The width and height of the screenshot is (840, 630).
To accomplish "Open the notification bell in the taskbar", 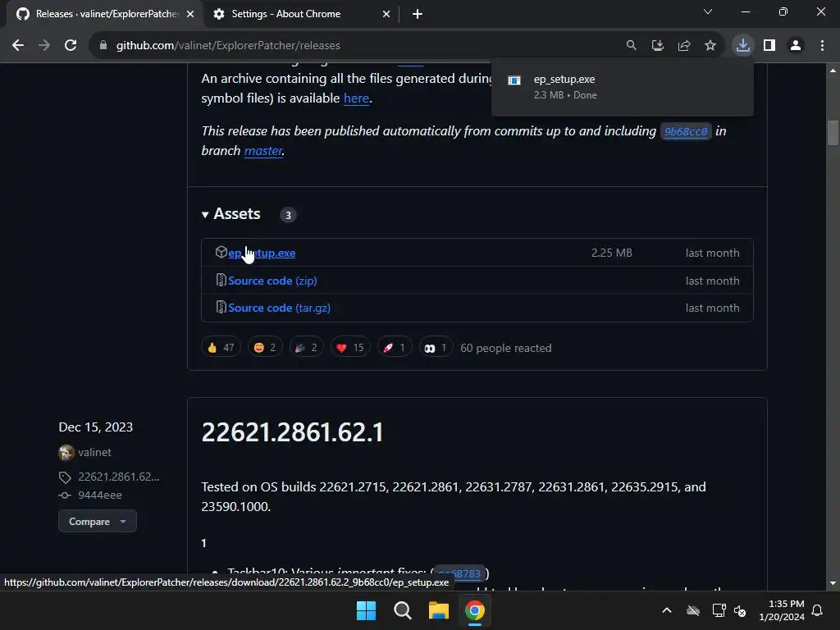I will click(817, 610).
